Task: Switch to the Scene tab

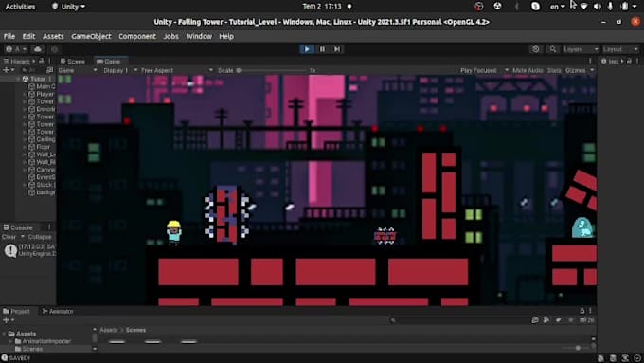Action: click(x=73, y=62)
